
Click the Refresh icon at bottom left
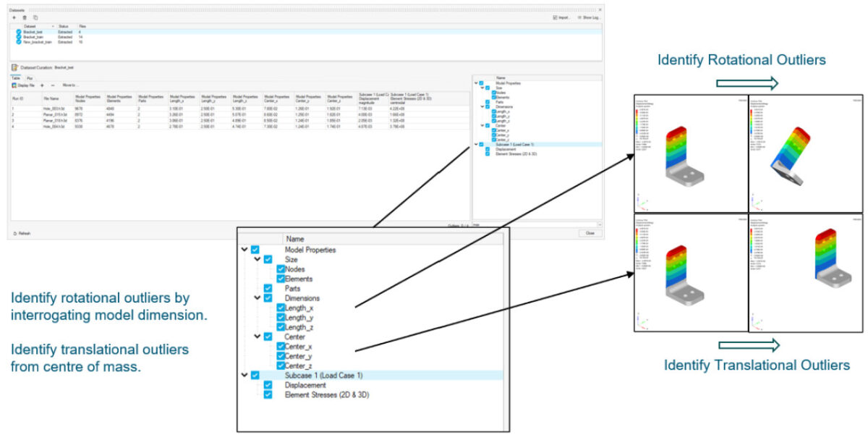point(16,233)
